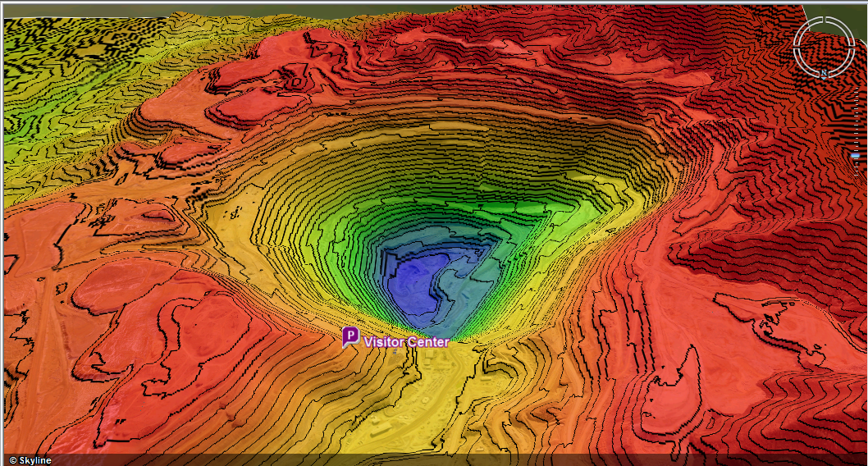Click the top end of altitude slider
Image resolution: width=868 pixels, height=466 pixels.
(855, 90)
